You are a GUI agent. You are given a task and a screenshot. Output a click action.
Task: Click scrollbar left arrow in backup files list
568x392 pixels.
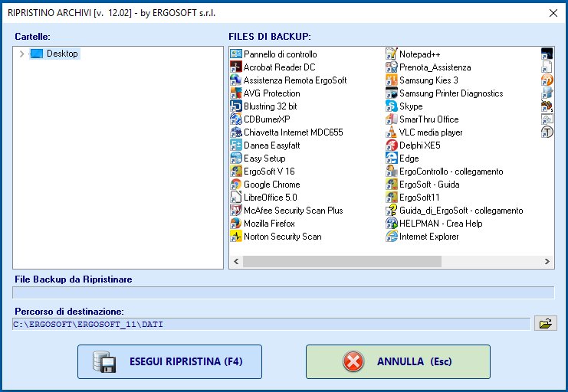[236, 261]
